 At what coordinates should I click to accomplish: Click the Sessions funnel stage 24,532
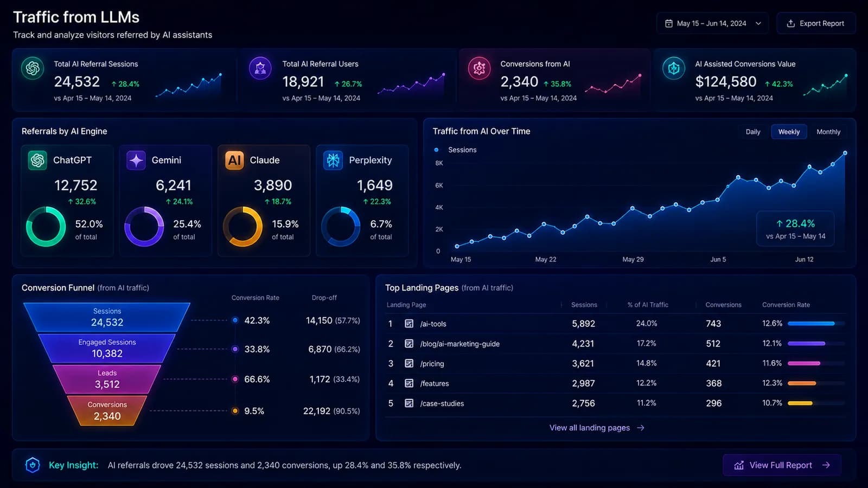pos(107,317)
